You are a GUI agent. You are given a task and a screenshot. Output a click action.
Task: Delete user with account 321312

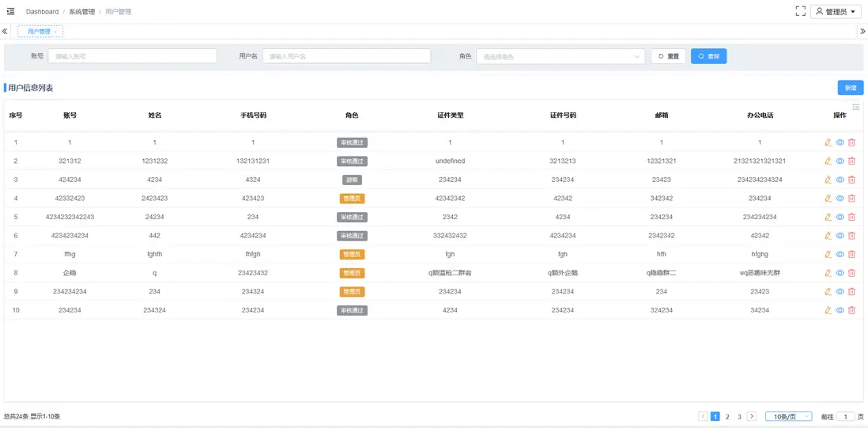[x=851, y=161]
